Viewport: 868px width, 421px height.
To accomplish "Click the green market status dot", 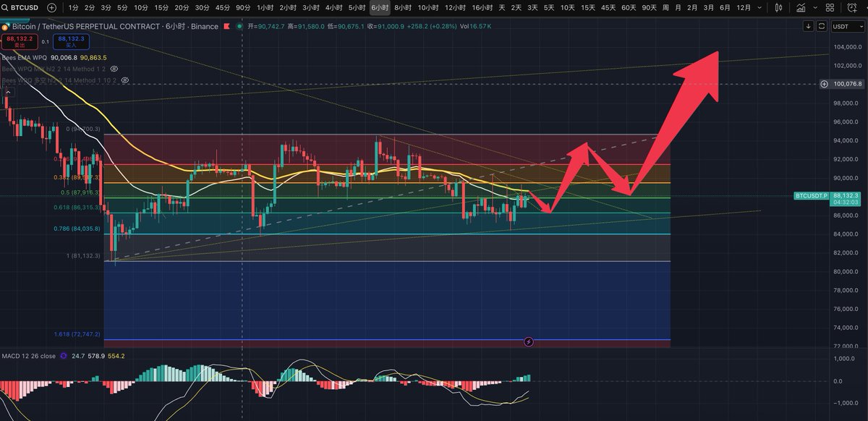I will tap(239, 25).
